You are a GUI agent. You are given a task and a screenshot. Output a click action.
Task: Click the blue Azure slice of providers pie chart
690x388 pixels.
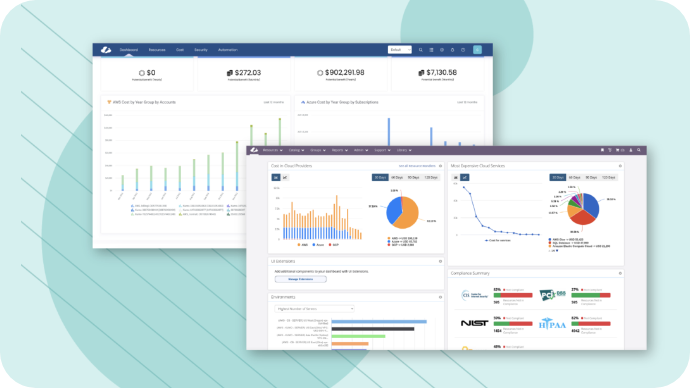pos(393,209)
